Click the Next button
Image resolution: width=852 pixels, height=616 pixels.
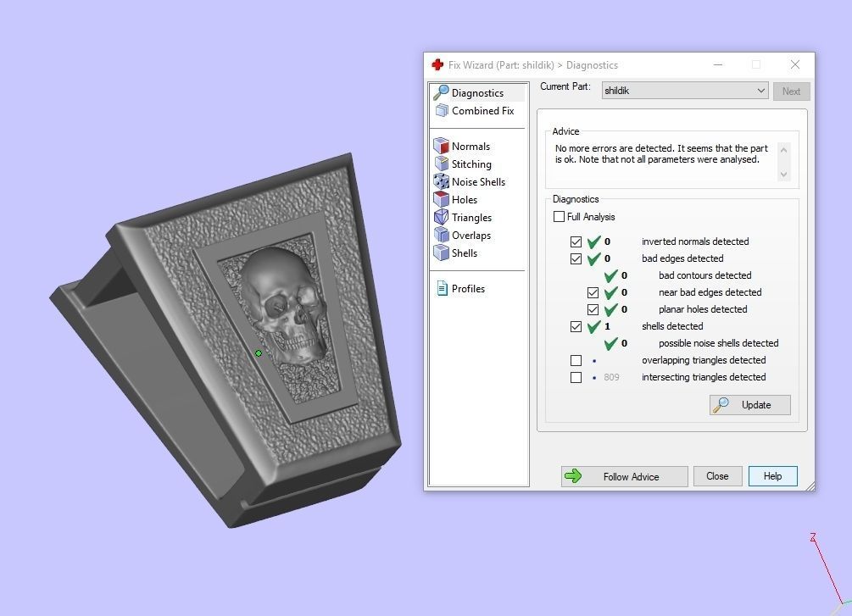tap(791, 92)
